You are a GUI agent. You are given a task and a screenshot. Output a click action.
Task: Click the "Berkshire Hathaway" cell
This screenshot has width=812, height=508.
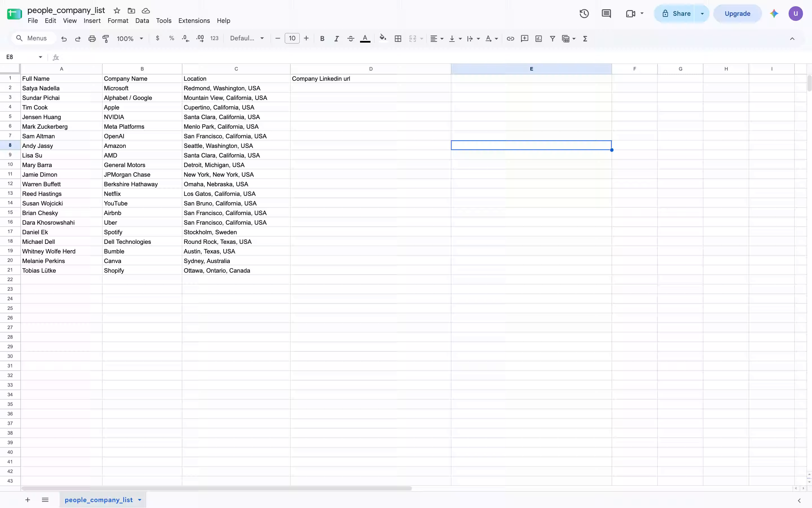[142, 184]
